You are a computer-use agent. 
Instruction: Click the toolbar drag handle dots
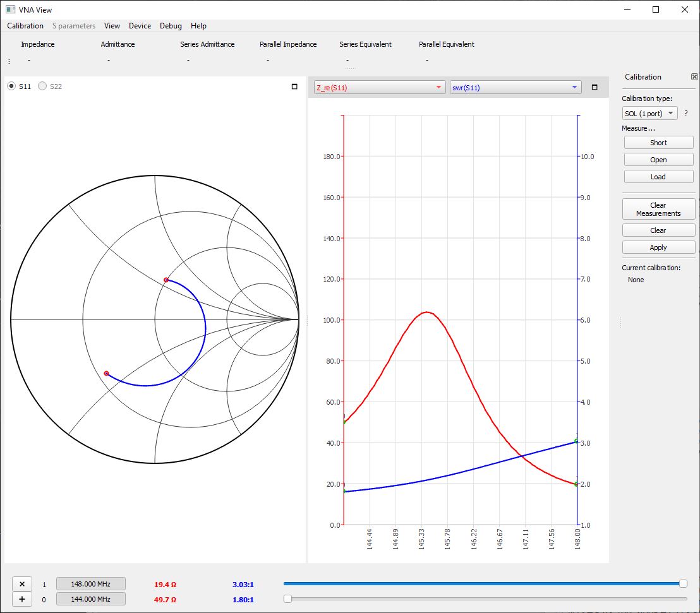coord(9,61)
